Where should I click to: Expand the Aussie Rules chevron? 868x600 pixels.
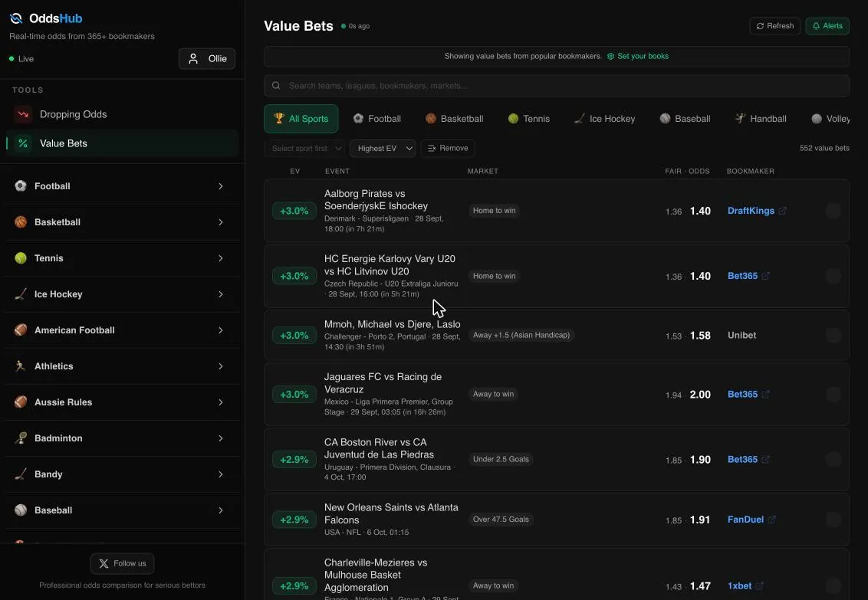tap(221, 402)
